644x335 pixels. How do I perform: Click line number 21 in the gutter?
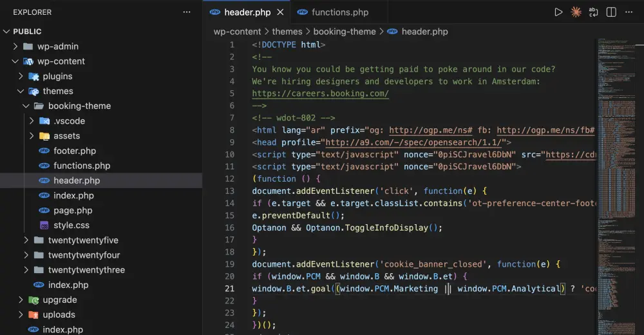click(x=230, y=289)
